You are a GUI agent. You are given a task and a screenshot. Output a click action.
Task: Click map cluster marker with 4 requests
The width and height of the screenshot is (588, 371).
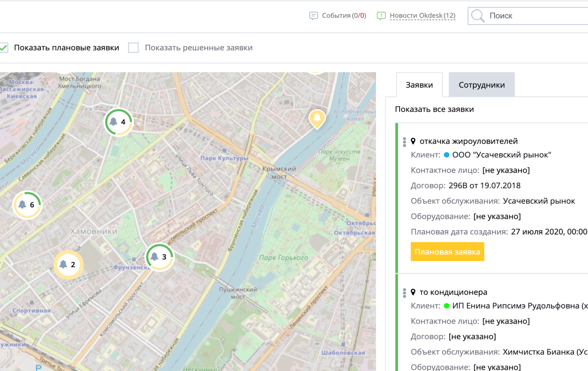pyautogui.click(x=119, y=122)
